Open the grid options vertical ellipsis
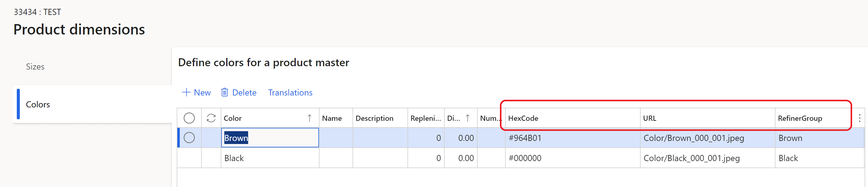The height and width of the screenshot is (187, 868). point(859,118)
